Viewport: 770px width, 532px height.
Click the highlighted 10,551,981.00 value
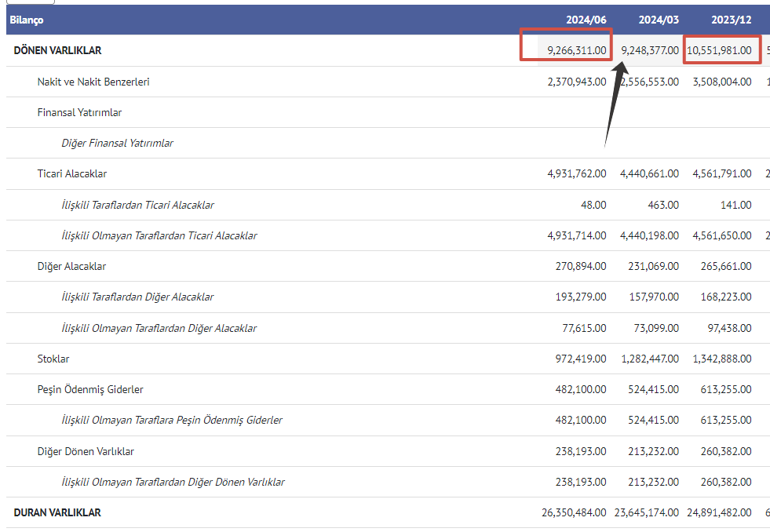tap(719, 51)
